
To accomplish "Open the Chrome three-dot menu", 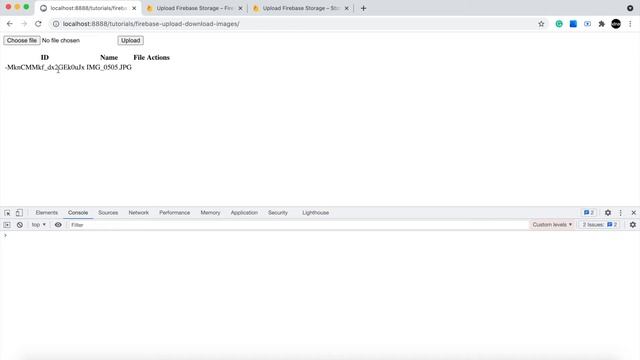I will pyautogui.click(x=630, y=24).
